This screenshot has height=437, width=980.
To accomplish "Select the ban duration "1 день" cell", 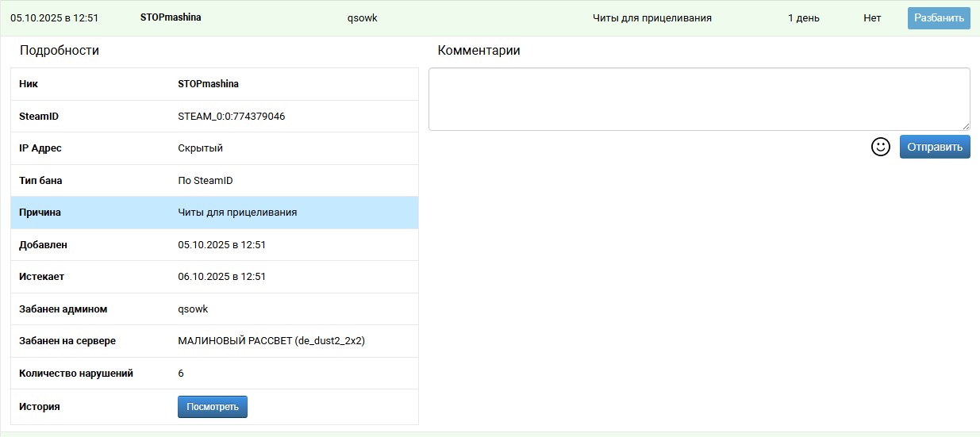I will (803, 18).
